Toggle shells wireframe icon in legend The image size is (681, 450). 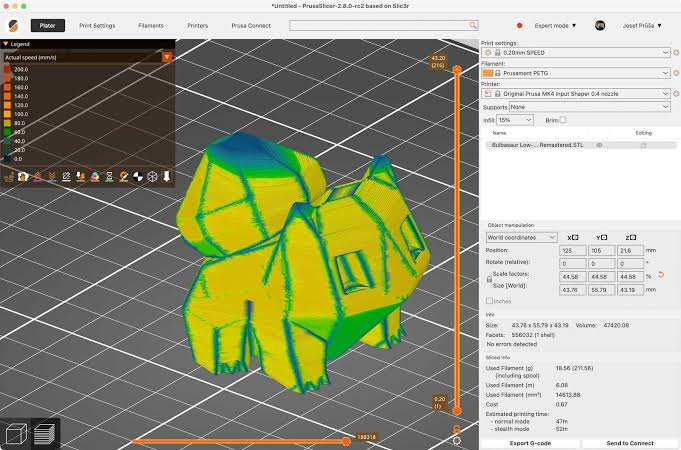(x=152, y=176)
